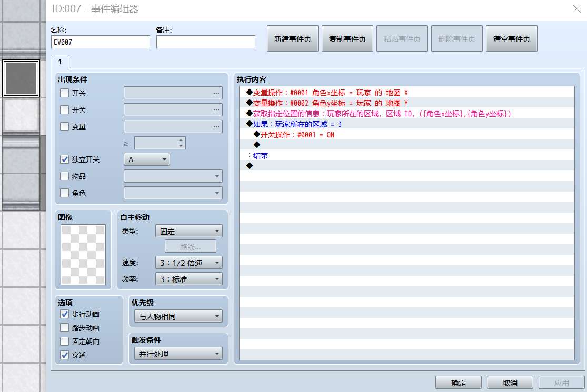Select the 获取指定位置的信息 command line

click(x=406, y=113)
